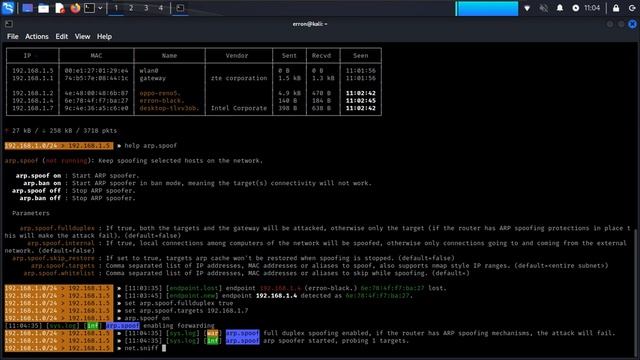The width and height of the screenshot is (640, 360).
Task: Click the 'arp.spoof.targets' parameter name
Action: 62,266
